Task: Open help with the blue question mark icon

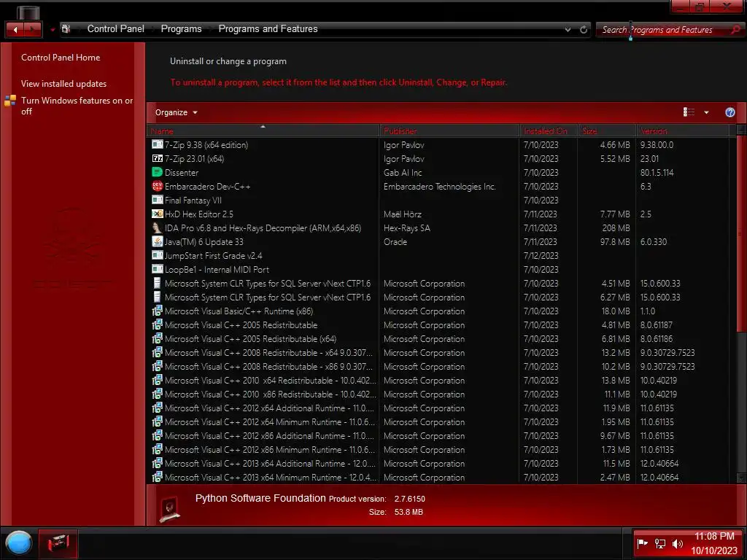Action: click(x=729, y=112)
